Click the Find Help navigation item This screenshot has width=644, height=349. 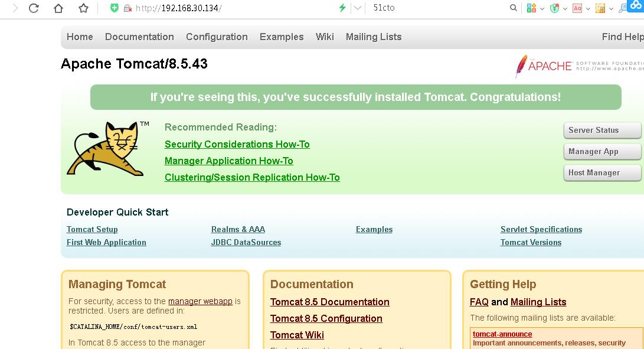[x=623, y=37]
